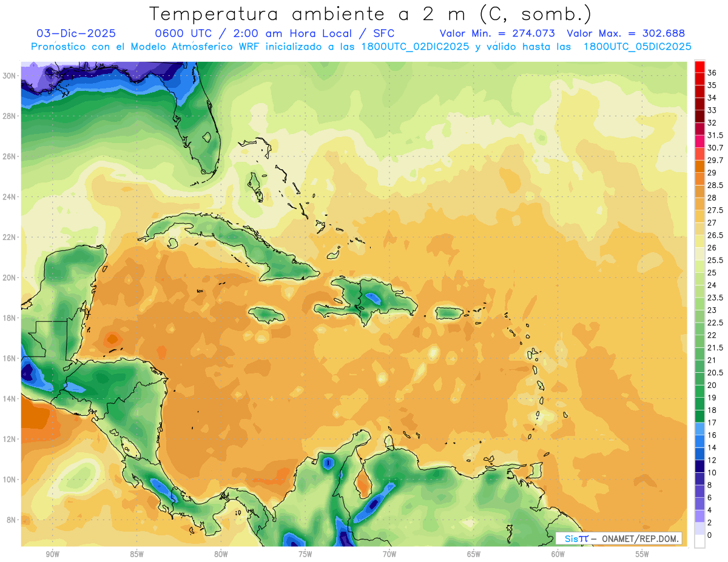
Task: Click the "14N" latitude axis label
Action: pos(9,399)
